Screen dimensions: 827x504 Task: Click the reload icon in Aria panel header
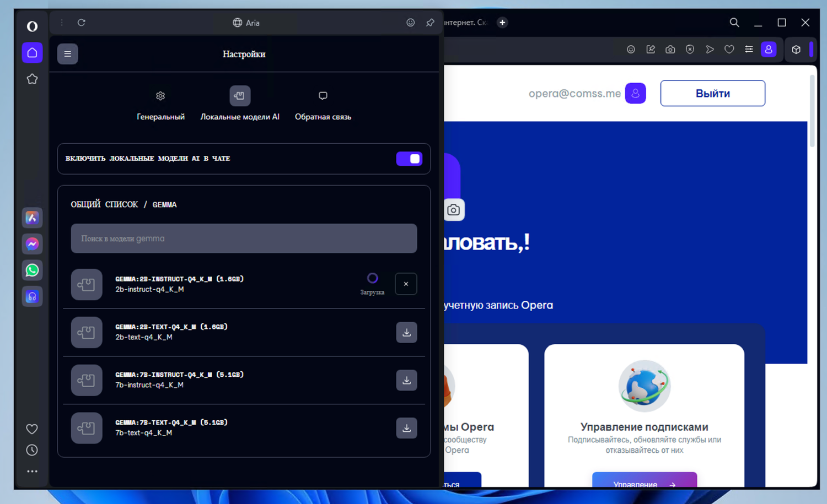pyautogui.click(x=82, y=23)
